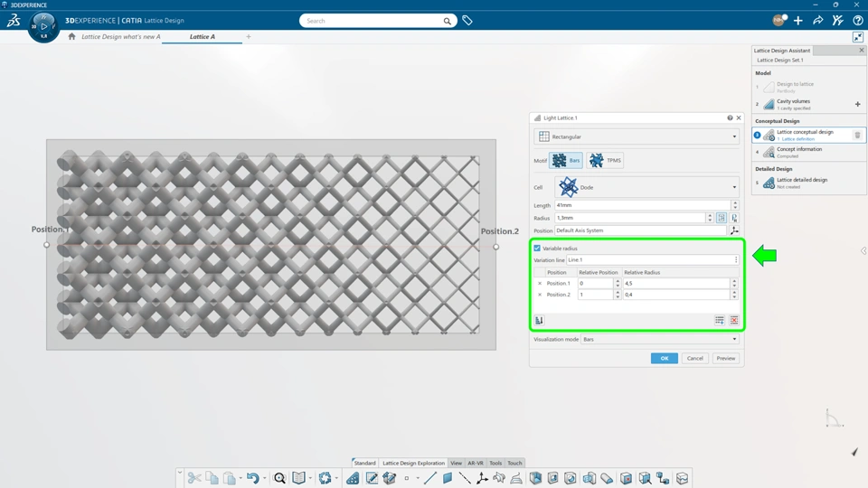Click the expand view icon at top right
Viewport: 868px width, 488px height.
point(857,37)
